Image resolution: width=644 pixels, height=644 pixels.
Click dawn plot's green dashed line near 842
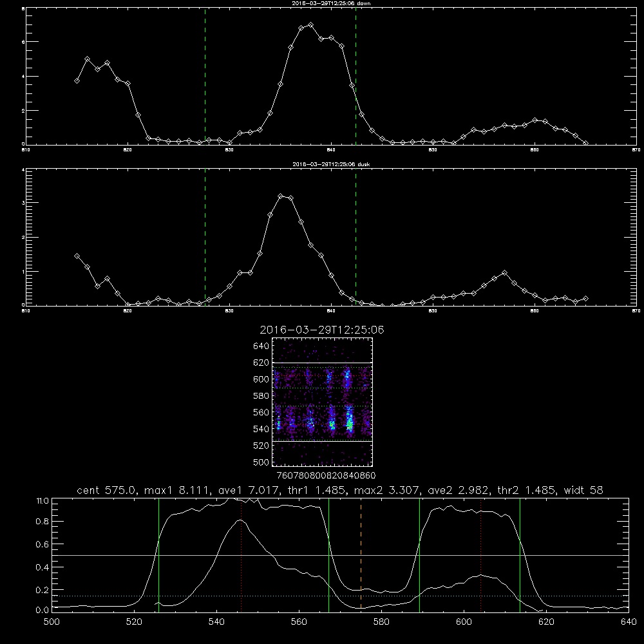point(355,77)
